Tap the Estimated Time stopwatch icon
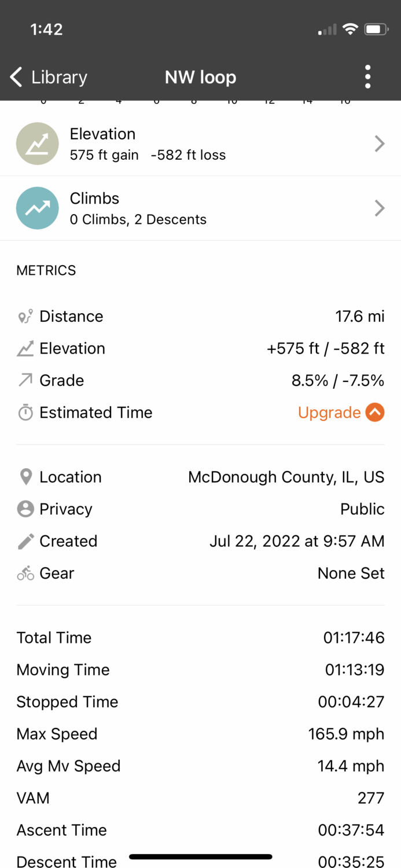The image size is (401, 868). [x=25, y=413]
